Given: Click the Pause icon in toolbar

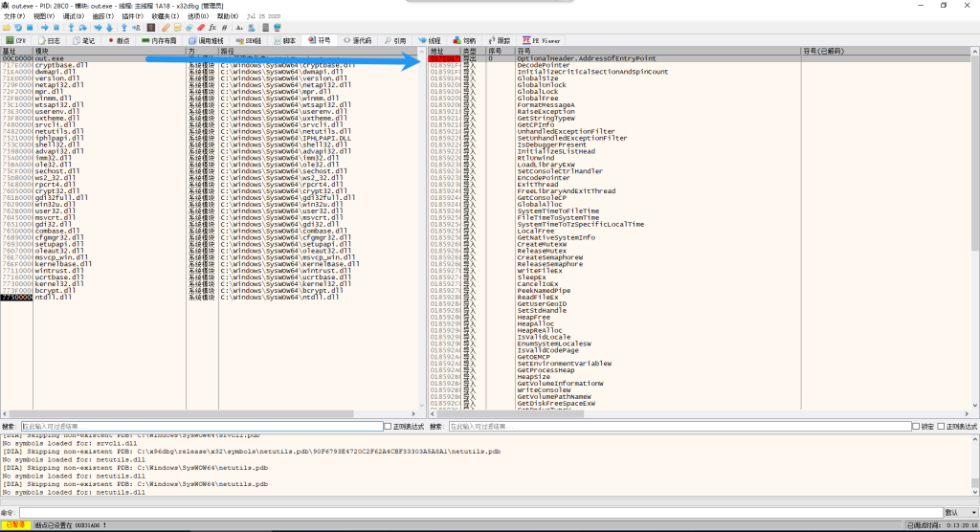Looking at the screenshot, I should [x=56, y=28].
